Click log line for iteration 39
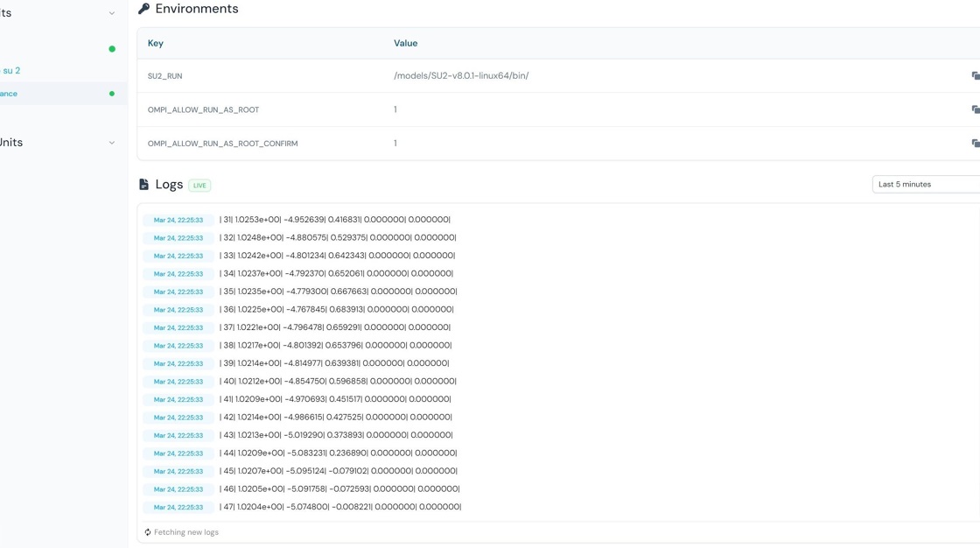 pyautogui.click(x=334, y=362)
